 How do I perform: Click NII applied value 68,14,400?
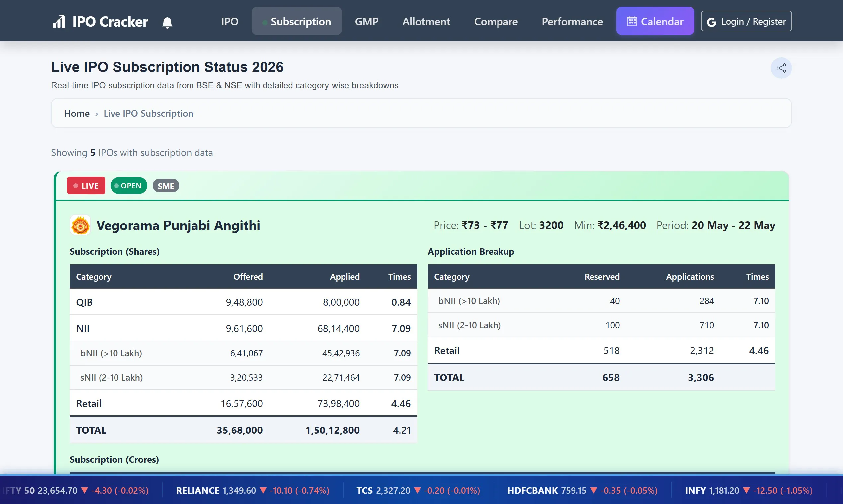click(x=338, y=328)
